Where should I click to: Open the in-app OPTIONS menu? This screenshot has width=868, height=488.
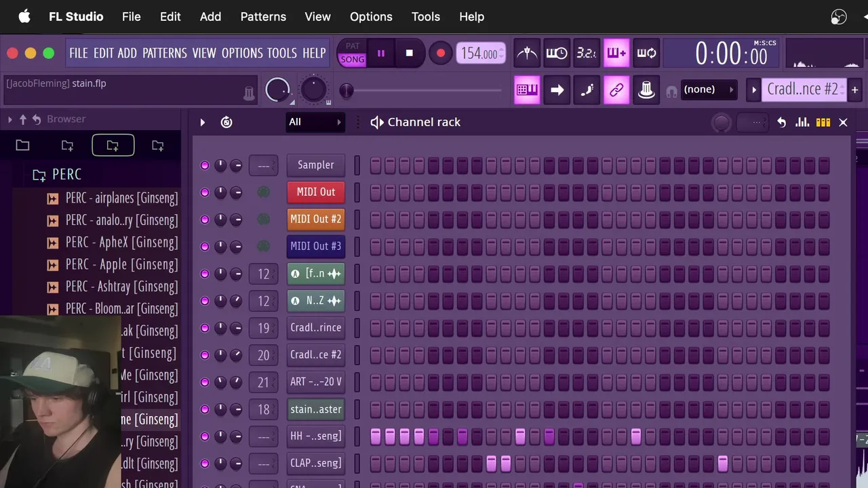click(x=242, y=53)
